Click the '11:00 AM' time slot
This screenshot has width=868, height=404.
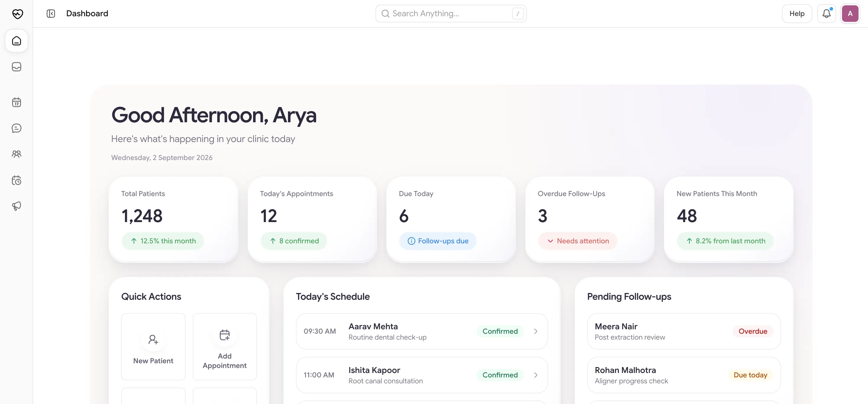(x=319, y=375)
